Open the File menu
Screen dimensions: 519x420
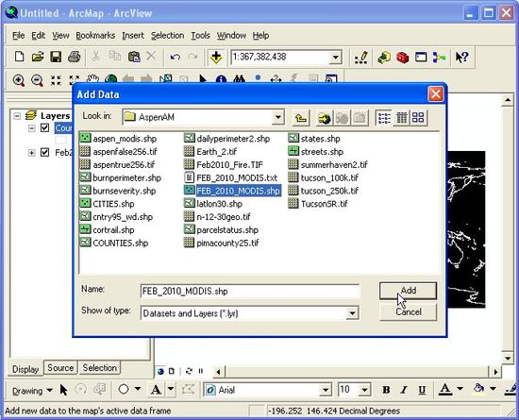19,36
